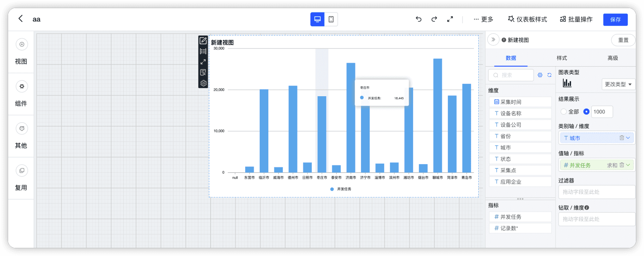Screen dimensions: 644x256
Task: Open chart data view with the magnifier icon
Action: (203, 72)
